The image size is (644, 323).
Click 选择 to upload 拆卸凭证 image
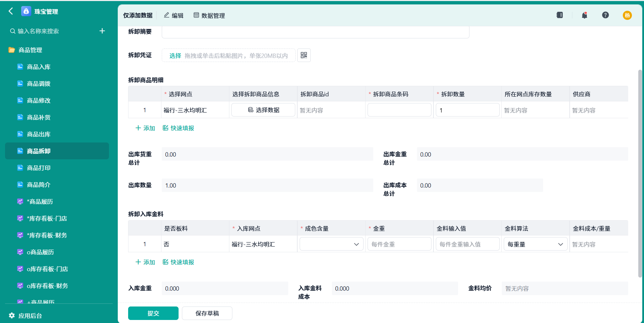coord(175,56)
